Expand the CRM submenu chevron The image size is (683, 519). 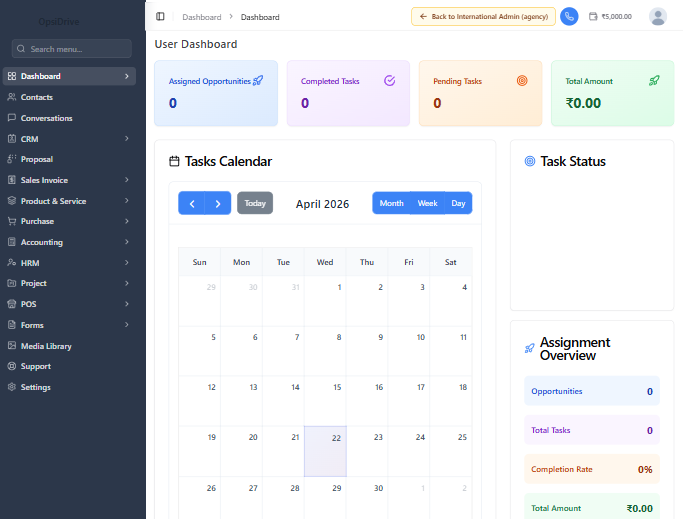(x=127, y=139)
